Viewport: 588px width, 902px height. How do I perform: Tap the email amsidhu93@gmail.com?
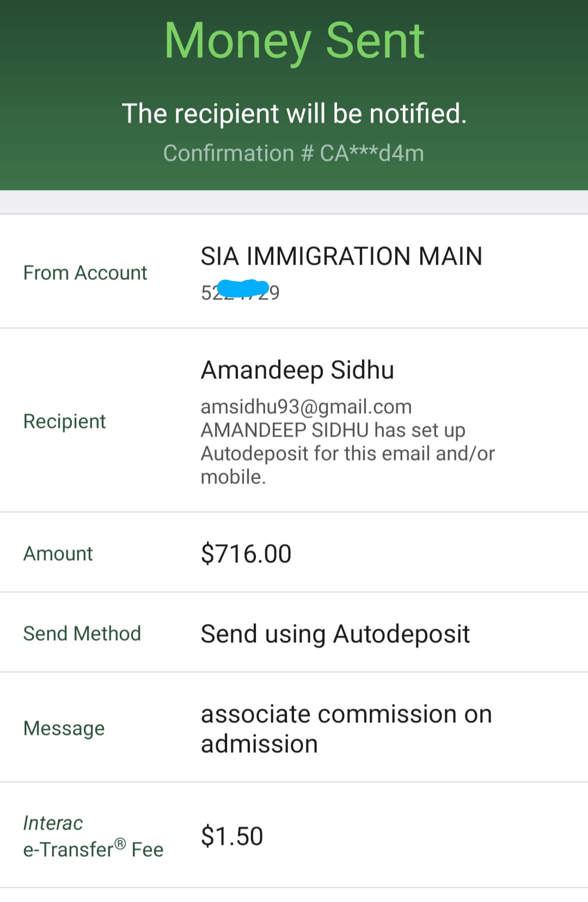tap(307, 407)
